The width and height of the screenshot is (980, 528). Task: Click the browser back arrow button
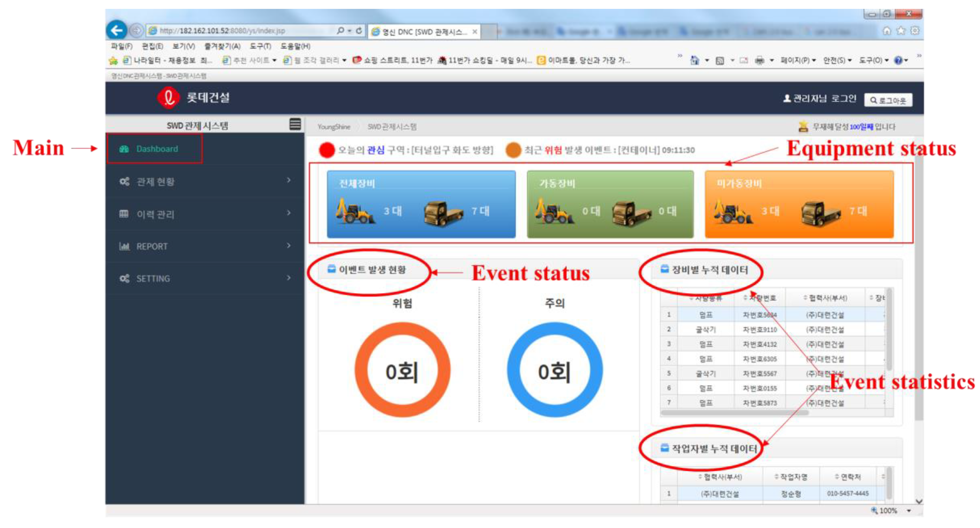[x=116, y=30]
